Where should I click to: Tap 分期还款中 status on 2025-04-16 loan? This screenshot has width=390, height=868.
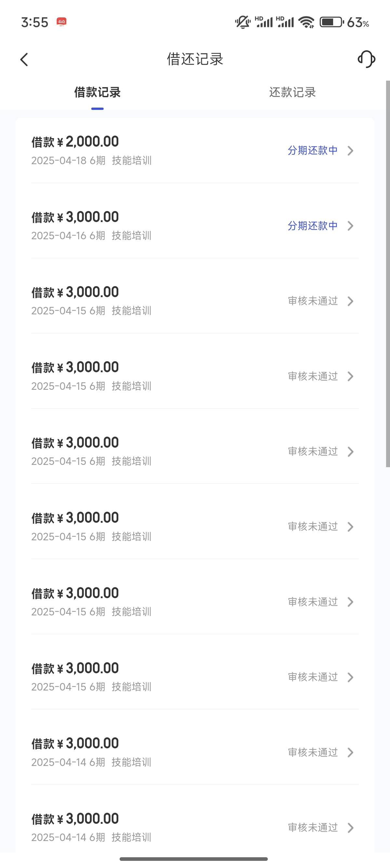pos(313,226)
